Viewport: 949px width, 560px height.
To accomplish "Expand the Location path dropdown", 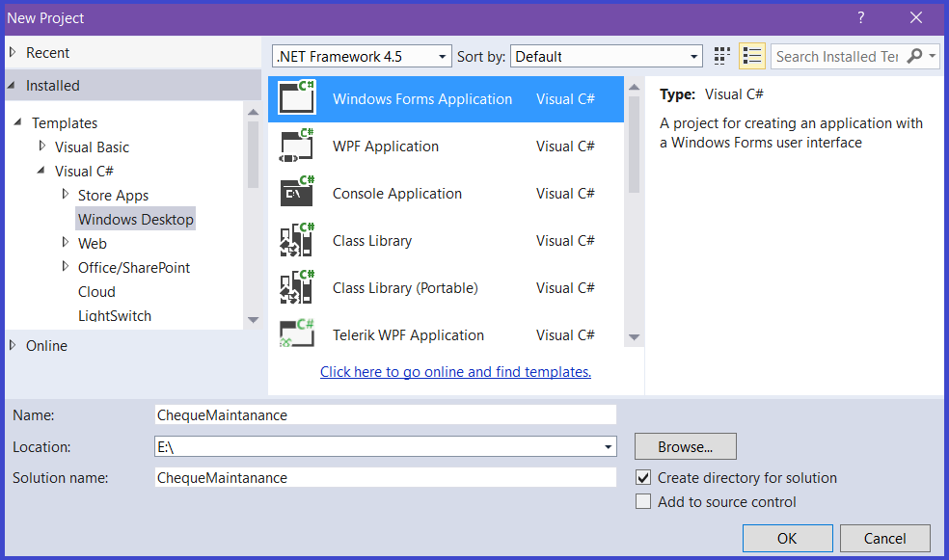I will pos(609,447).
